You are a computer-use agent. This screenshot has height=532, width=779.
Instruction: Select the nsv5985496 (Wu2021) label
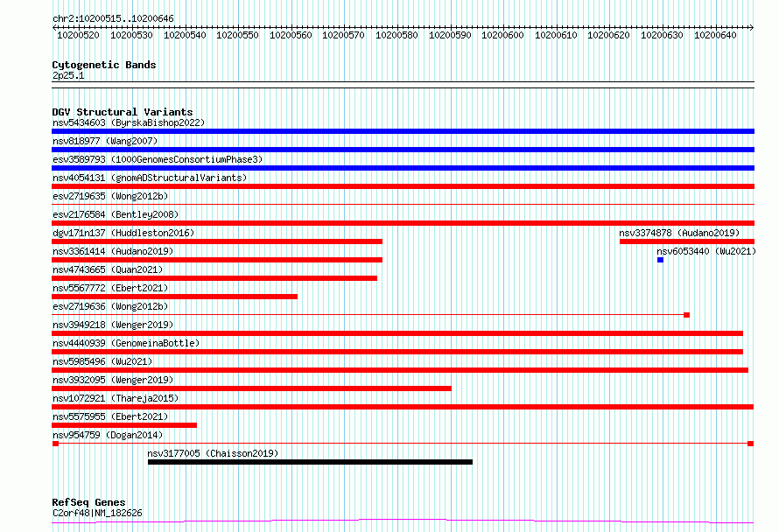coord(102,361)
